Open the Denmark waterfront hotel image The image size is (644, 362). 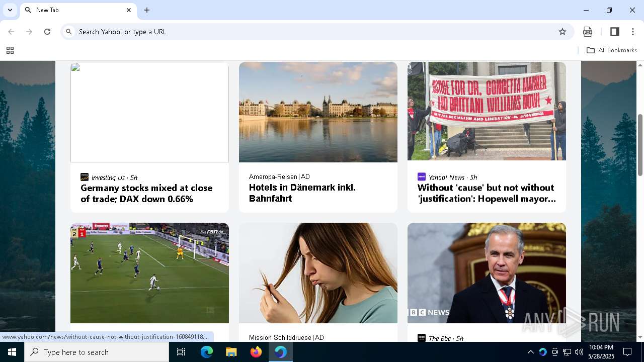(x=318, y=112)
